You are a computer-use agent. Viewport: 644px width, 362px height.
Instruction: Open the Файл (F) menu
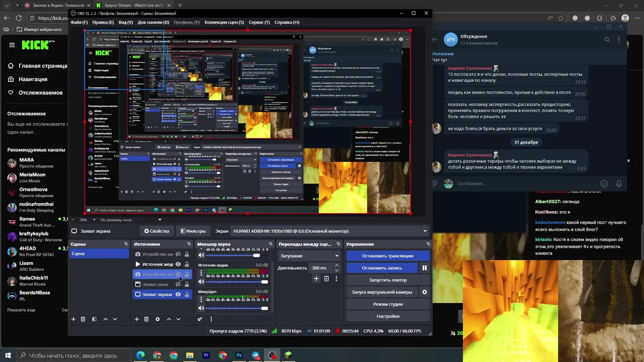coord(79,22)
